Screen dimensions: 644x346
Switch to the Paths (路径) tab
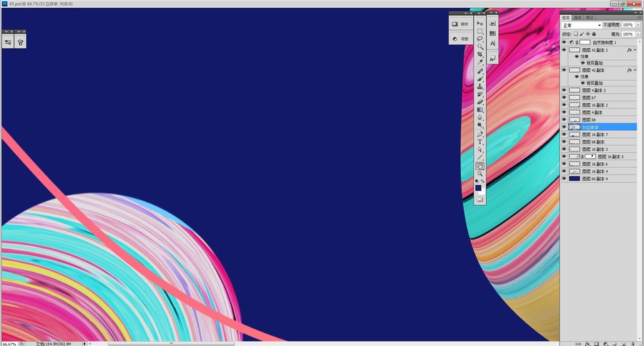[590, 18]
